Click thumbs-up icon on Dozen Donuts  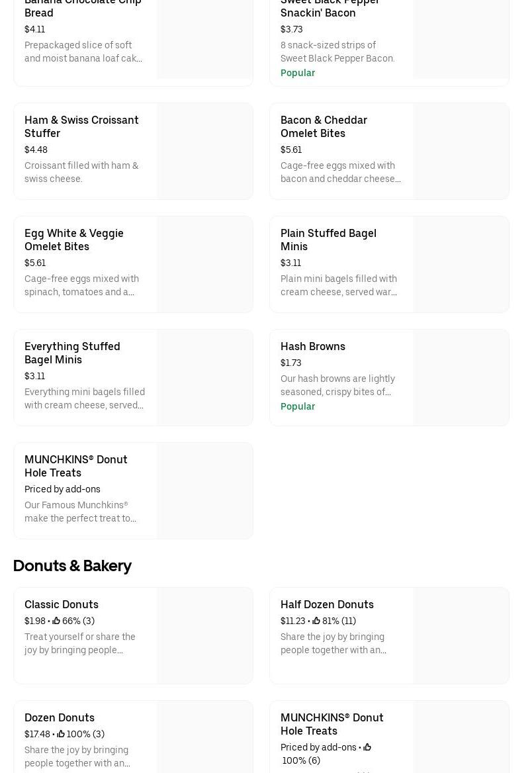61,734
